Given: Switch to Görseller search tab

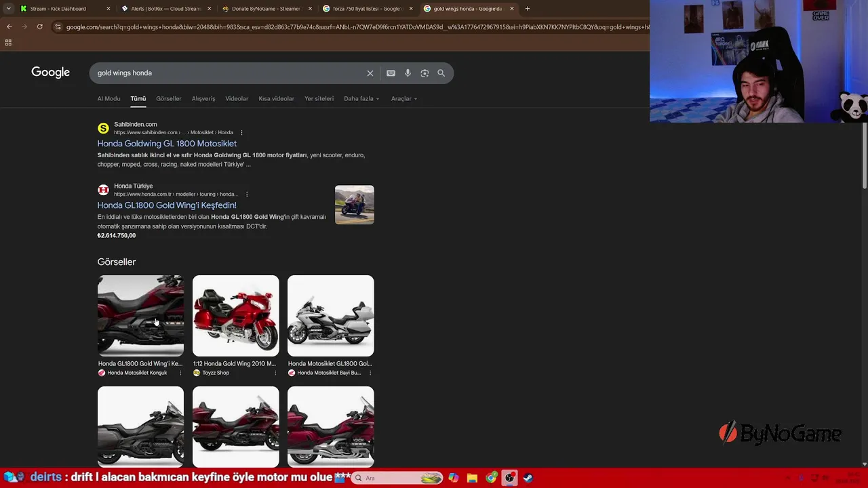Looking at the screenshot, I should coord(169,99).
